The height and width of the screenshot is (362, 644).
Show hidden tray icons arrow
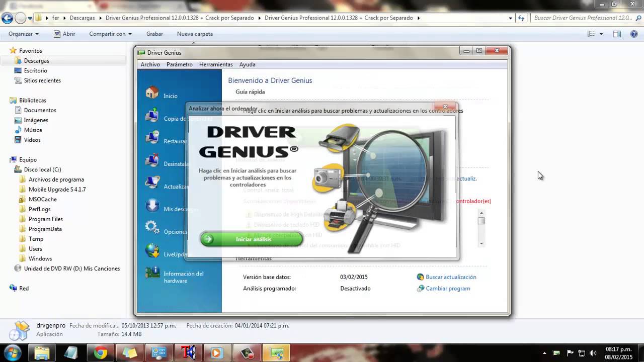click(545, 353)
